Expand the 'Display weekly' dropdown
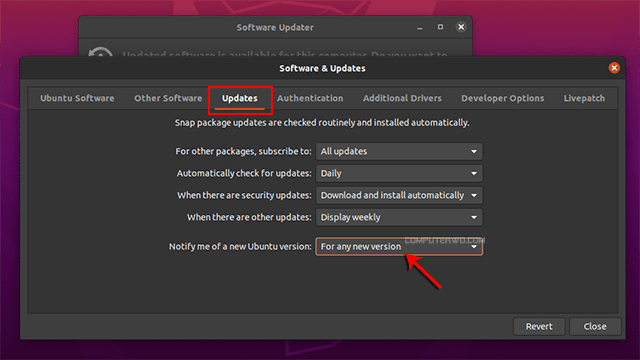This screenshot has width=640, height=360. point(399,218)
